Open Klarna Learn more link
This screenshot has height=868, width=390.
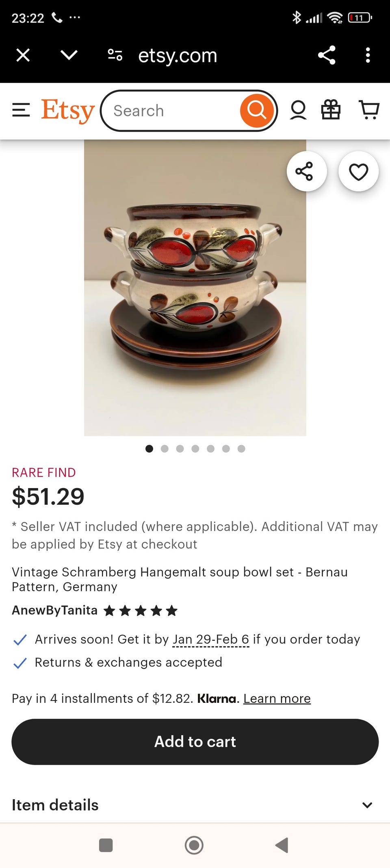pos(277,698)
